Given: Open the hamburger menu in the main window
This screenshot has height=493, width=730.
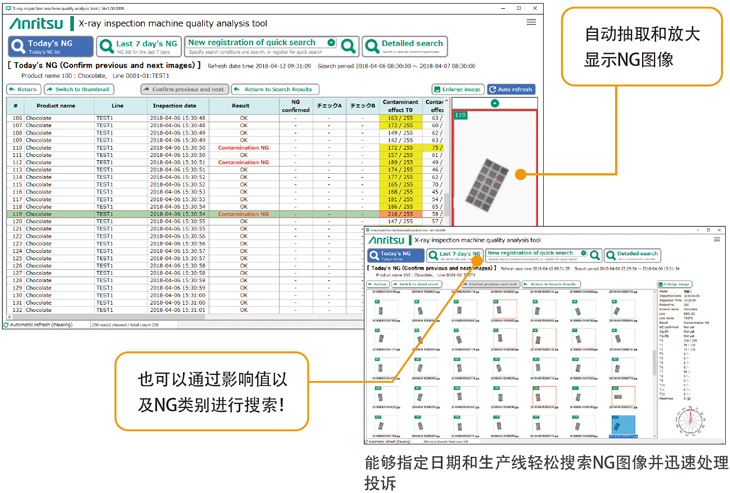Looking at the screenshot, I should pos(531,22).
